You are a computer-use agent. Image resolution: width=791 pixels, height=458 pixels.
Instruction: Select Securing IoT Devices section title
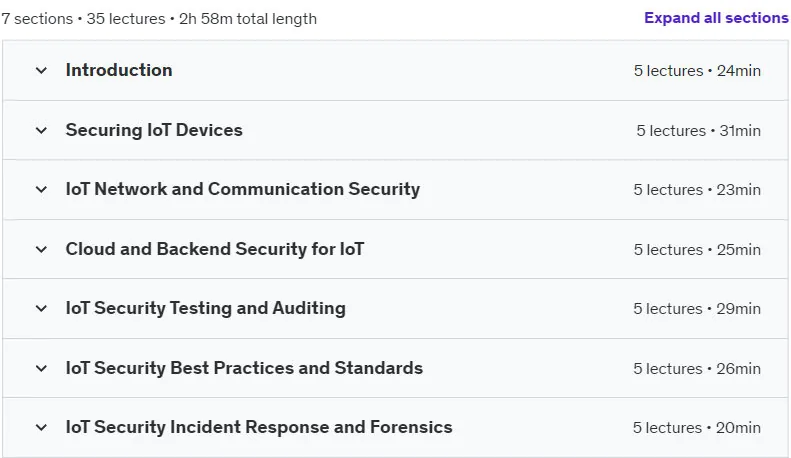[x=154, y=130]
